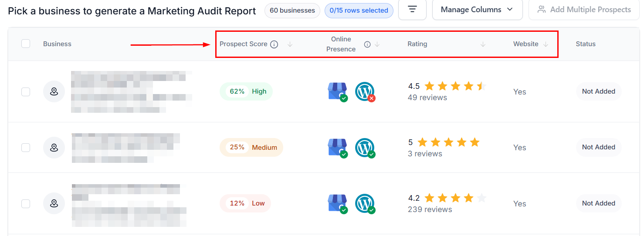Click Google Business icon in 239 reviews row
Screen dimensions: 644x236
[338, 203]
